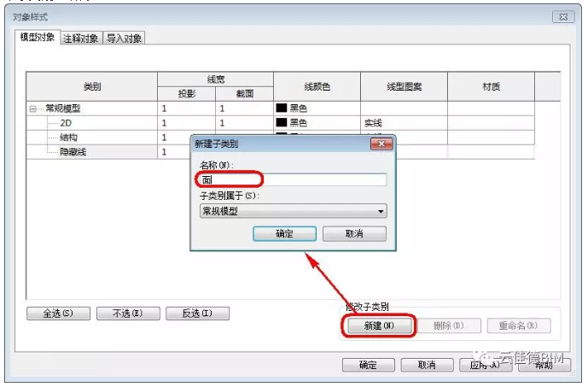Collapse the 常规模型 tree node

[x=33, y=109]
